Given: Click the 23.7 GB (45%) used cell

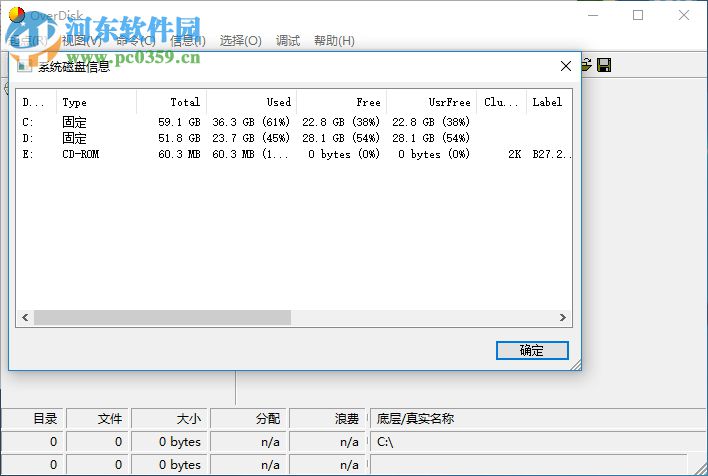Looking at the screenshot, I should (x=251, y=138).
